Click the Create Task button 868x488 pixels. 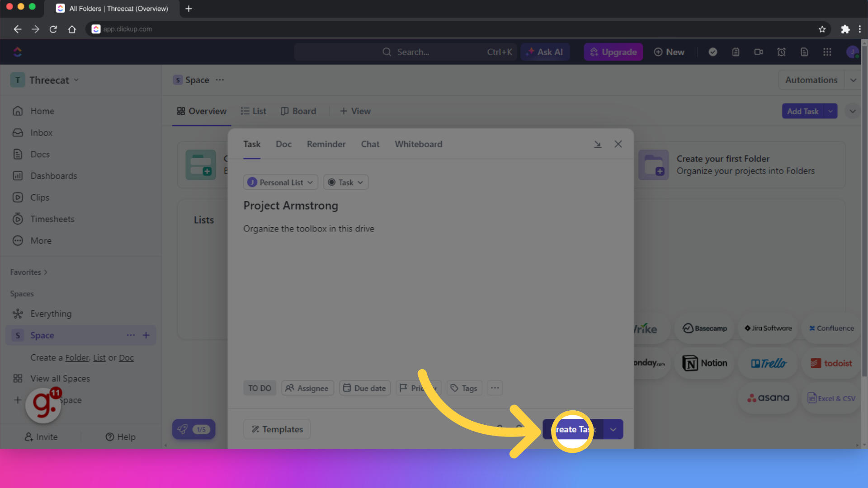(x=573, y=429)
